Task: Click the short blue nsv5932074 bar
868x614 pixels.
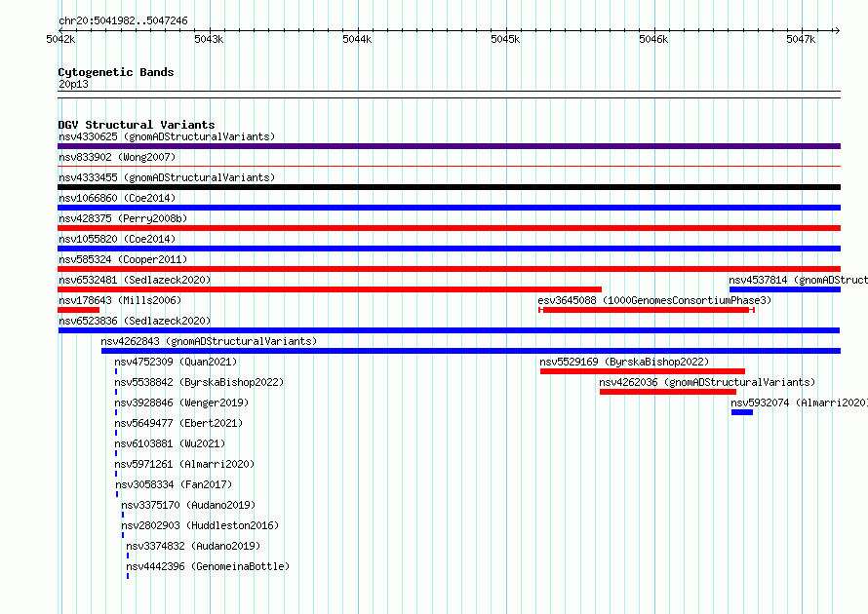Action: pos(742,412)
